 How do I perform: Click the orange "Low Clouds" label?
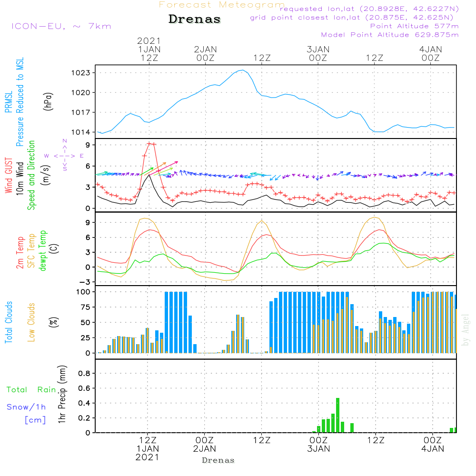(31, 322)
